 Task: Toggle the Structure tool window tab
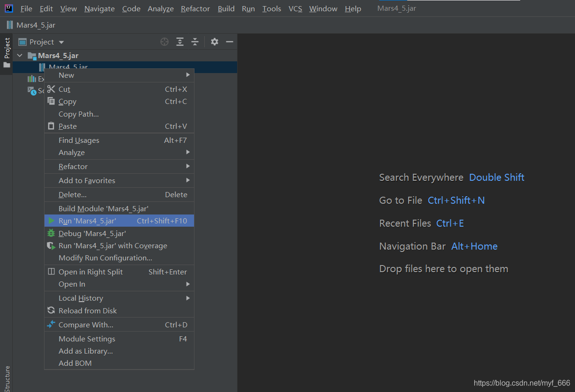pos(7,378)
